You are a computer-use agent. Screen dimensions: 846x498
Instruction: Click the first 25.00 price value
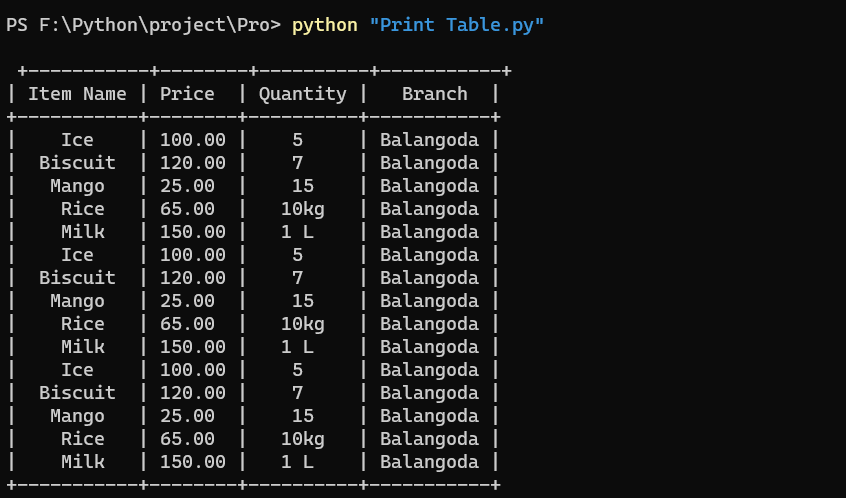(187, 186)
